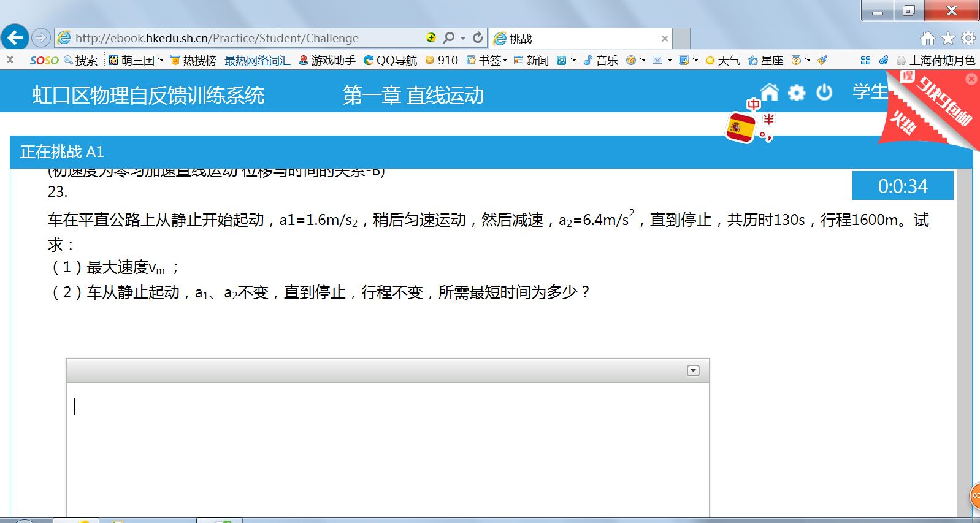Click the mail envelope toolbar icon

click(657, 60)
